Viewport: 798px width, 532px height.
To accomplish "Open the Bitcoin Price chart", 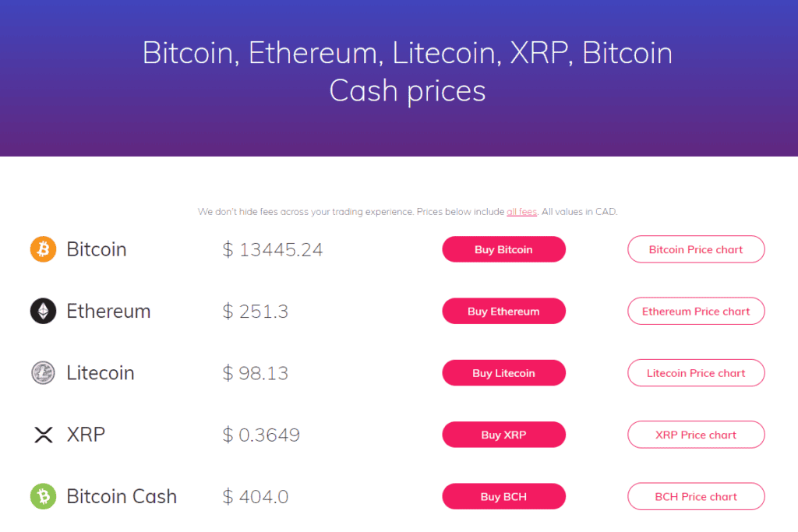I will [x=696, y=249].
